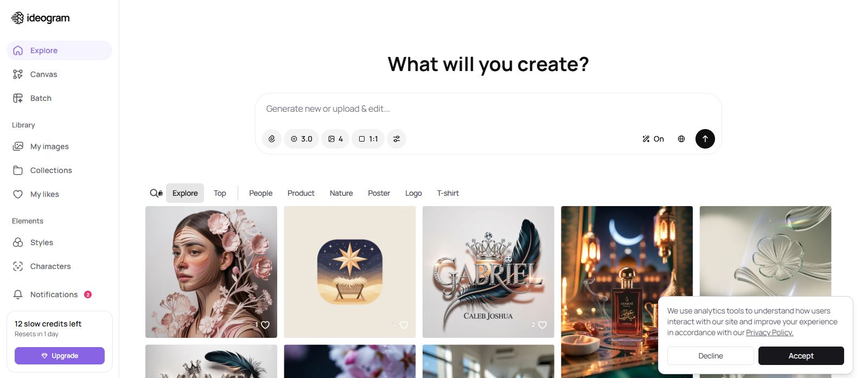This screenshot has height=378, width=868.
Task: Open the image count 4 dropdown
Action: [x=335, y=139]
